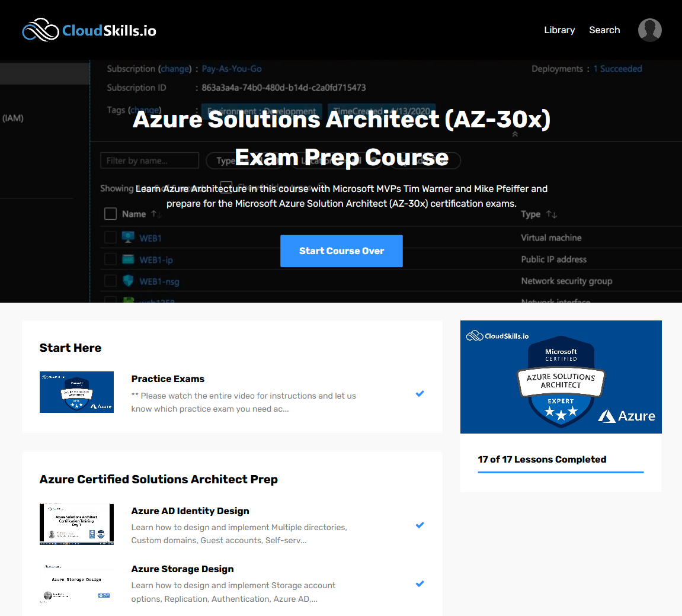Open the Azure AD Identity Design lesson title
682x616 pixels.
point(190,511)
